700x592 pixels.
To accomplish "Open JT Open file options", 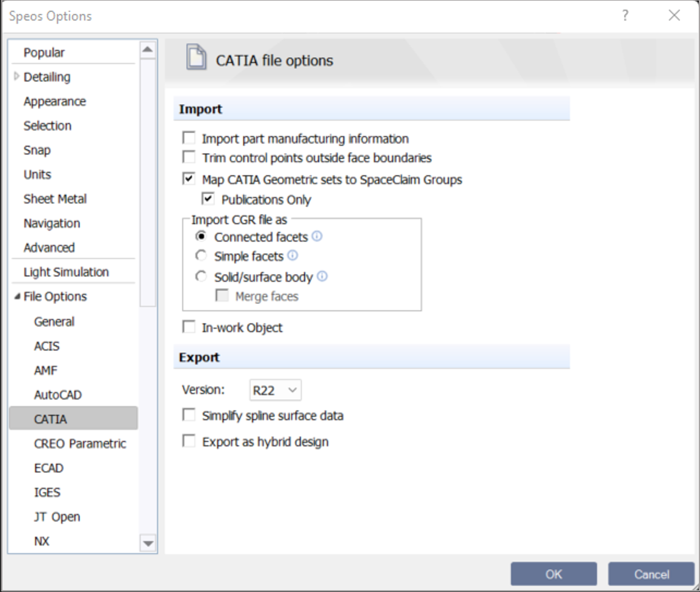I will click(x=57, y=516).
